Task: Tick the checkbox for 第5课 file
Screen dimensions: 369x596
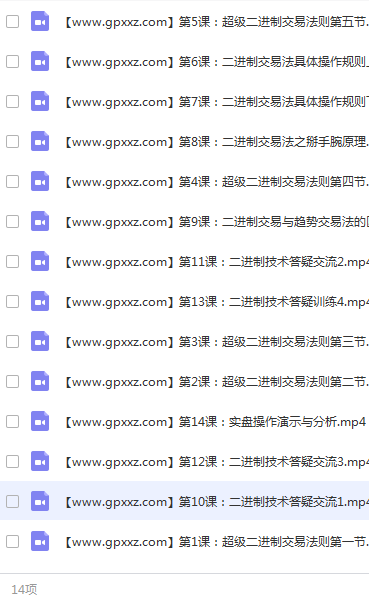Action: tap(13, 22)
